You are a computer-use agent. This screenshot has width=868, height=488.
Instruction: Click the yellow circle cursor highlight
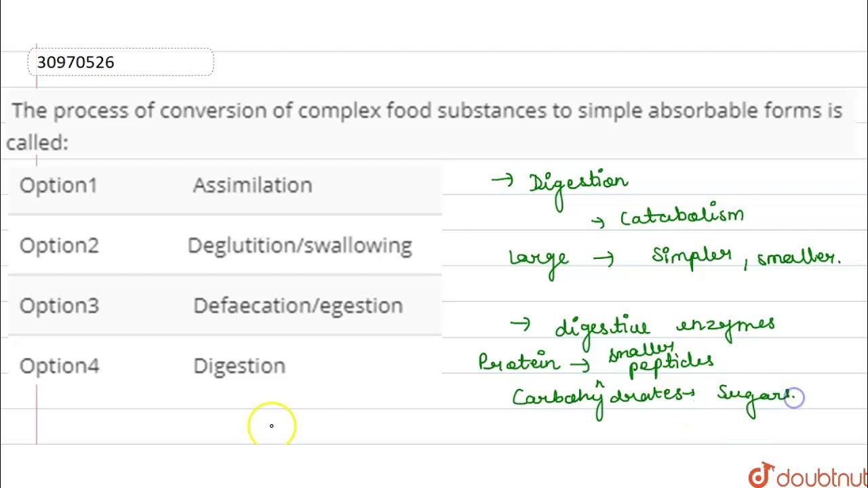[271, 426]
